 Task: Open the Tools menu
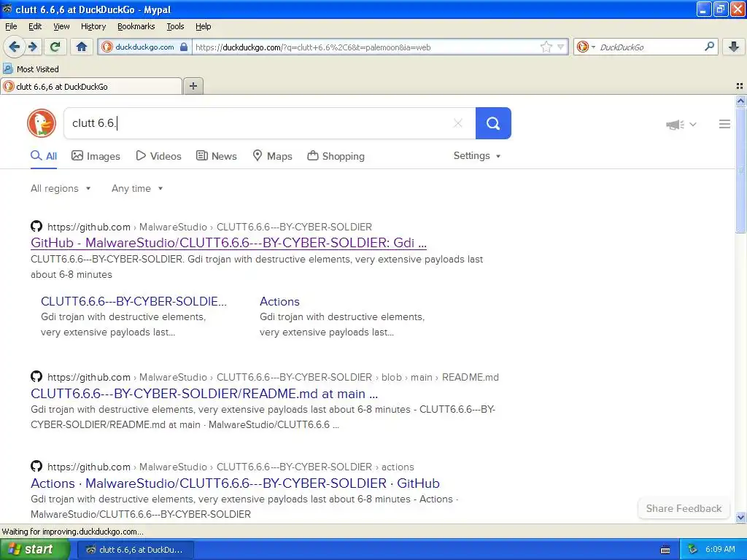(x=175, y=26)
